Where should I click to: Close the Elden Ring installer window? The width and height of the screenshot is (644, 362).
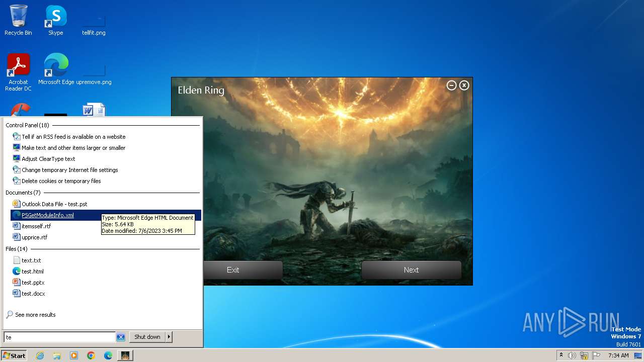(464, 85)
